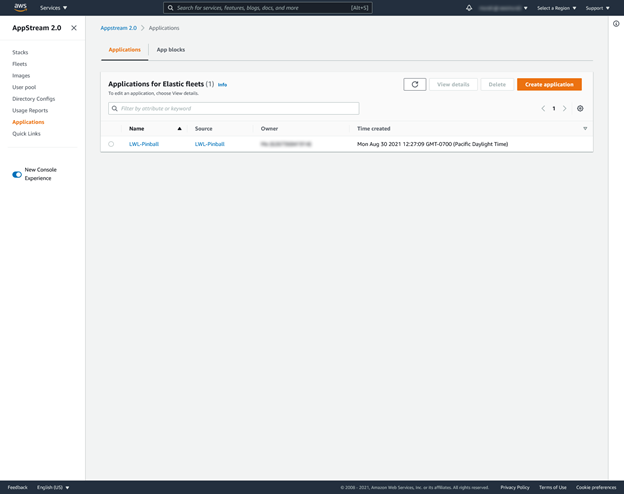The width and height of the screenshot is (624, 494).
Task: Click page number 1 in pagination
Action: pyautogui.click(x=554, y=108)
